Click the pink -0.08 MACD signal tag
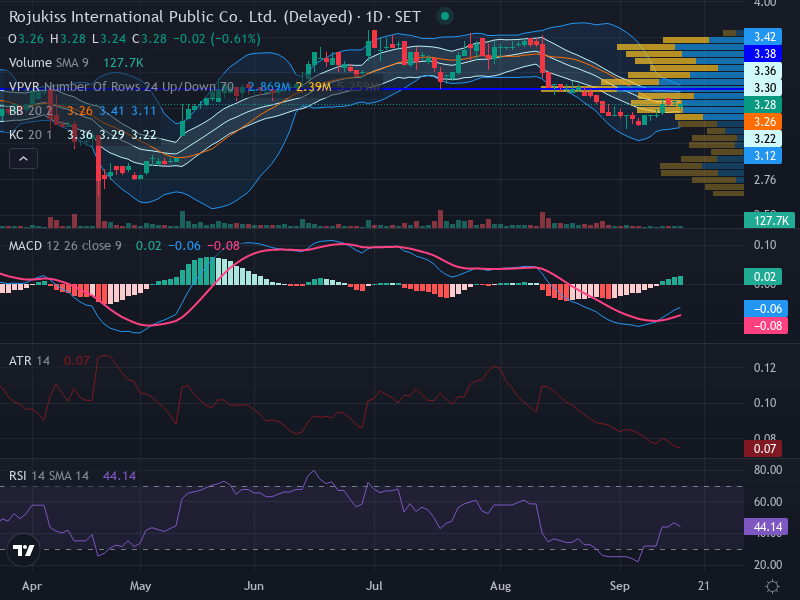This screenshot has width=800, height=600. coord(766,326)
